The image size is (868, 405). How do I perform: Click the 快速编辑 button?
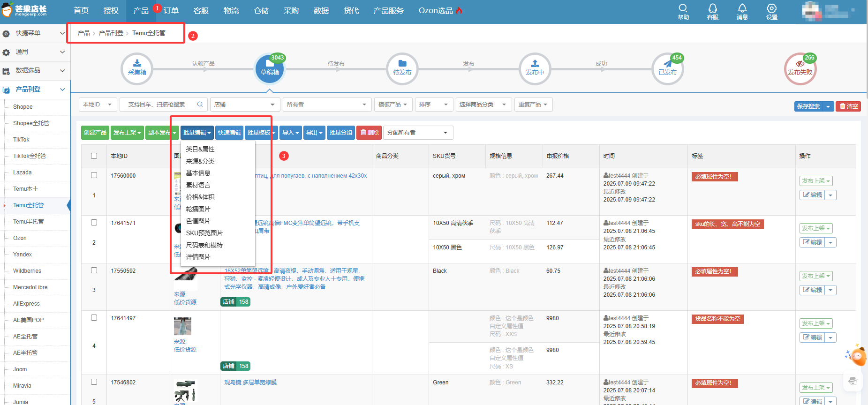coord(229,133)
